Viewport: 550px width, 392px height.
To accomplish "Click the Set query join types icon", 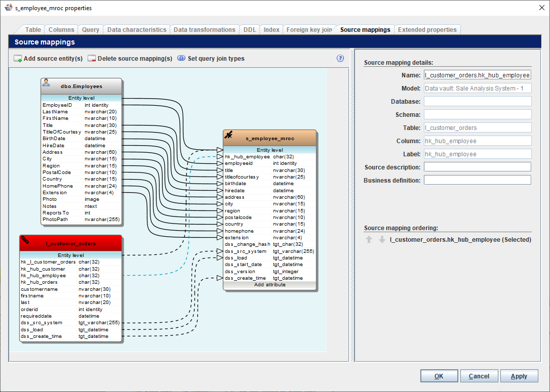I will 181,59.
